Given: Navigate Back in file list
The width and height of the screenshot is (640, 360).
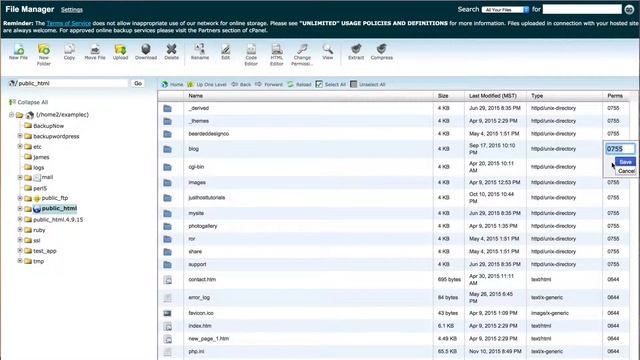Looking at the screenshot, I should pos(241,84).
